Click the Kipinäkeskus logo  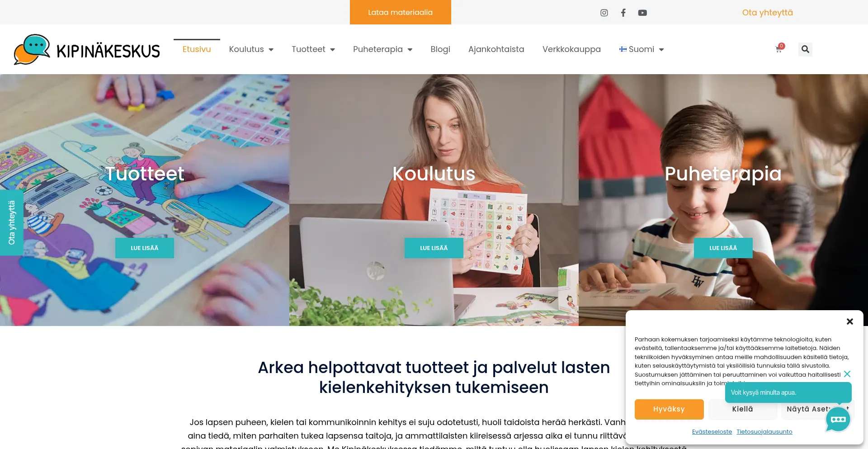click(87, 50)
